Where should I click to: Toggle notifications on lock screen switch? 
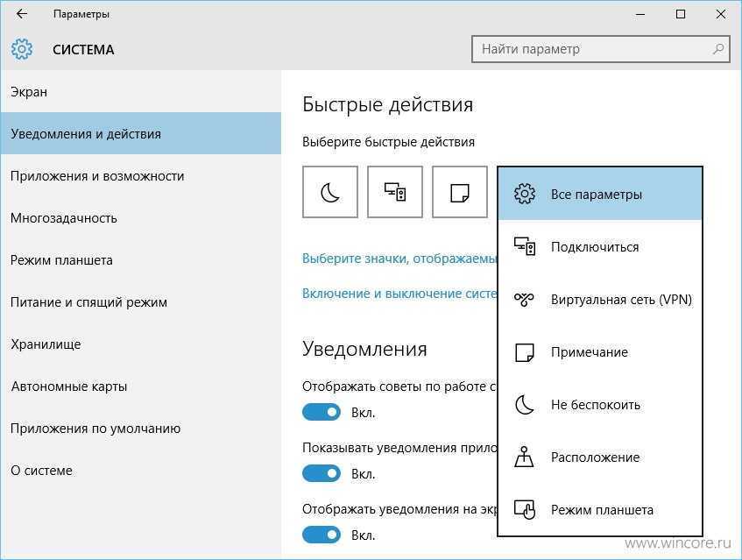pyautogui.click(x=322, y=535)
